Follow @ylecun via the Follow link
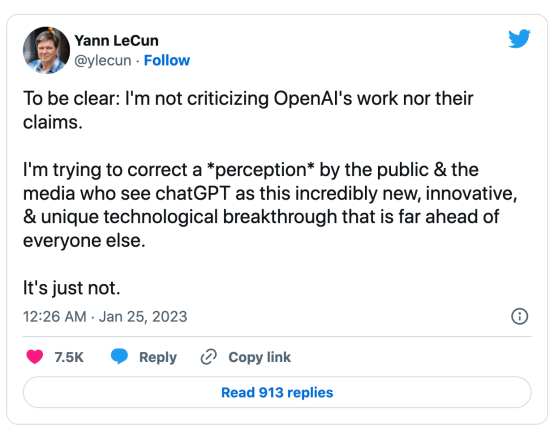 point(167,60)
